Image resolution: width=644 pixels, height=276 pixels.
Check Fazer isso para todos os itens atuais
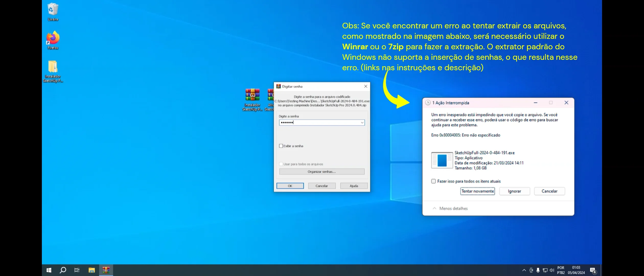point(433,181)
